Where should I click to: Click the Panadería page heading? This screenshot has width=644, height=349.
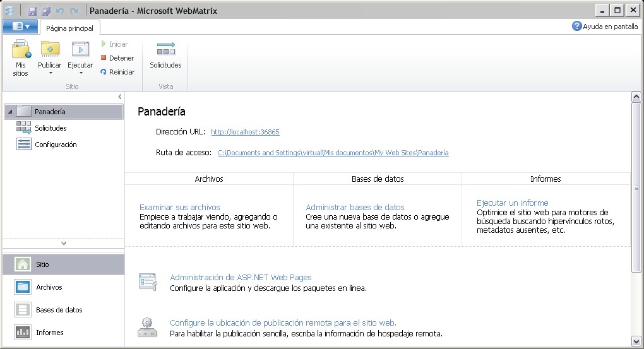(162, 112)
